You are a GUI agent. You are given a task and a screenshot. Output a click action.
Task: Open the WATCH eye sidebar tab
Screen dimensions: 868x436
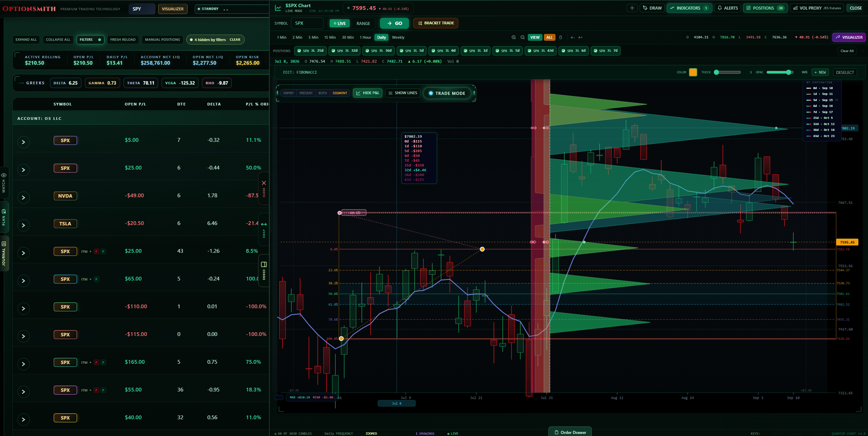(4, 183)
